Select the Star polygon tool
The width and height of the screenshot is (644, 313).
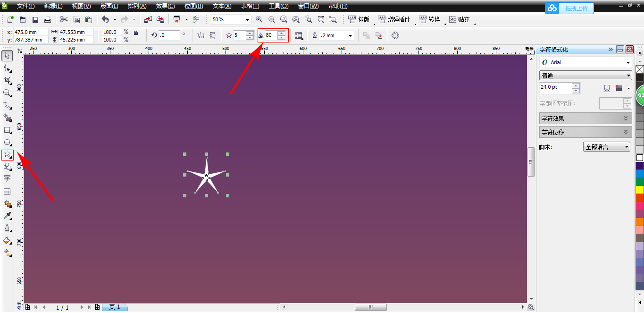click(7, 154)
